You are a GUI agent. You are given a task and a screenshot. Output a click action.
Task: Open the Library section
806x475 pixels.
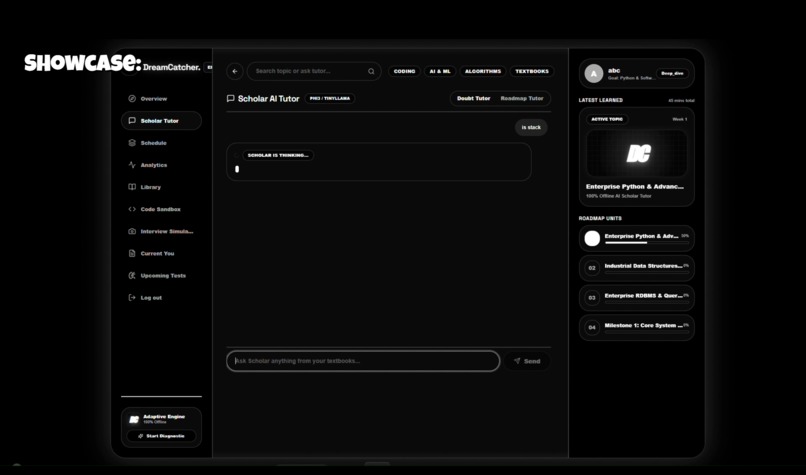[x=161, y=187]
